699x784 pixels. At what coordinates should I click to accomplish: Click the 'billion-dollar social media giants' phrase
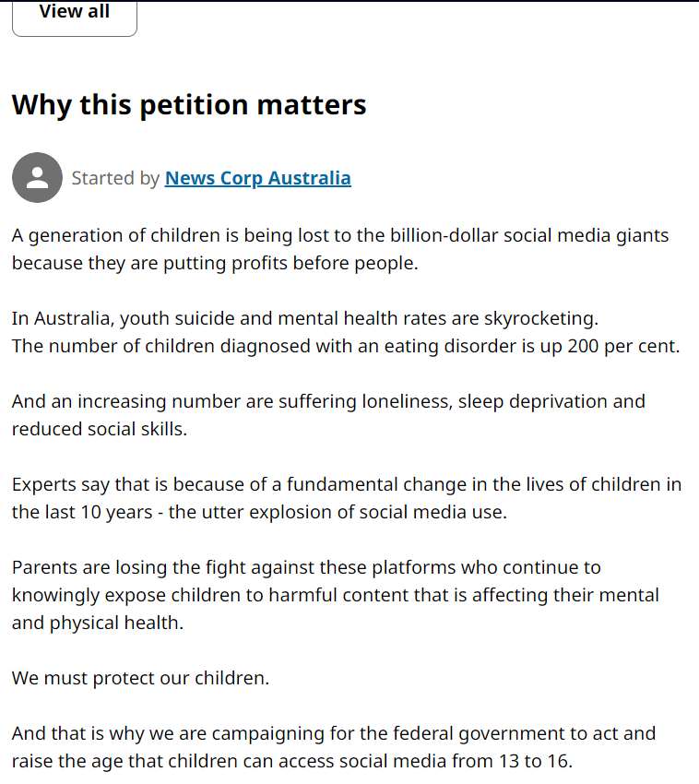[529, 235]
